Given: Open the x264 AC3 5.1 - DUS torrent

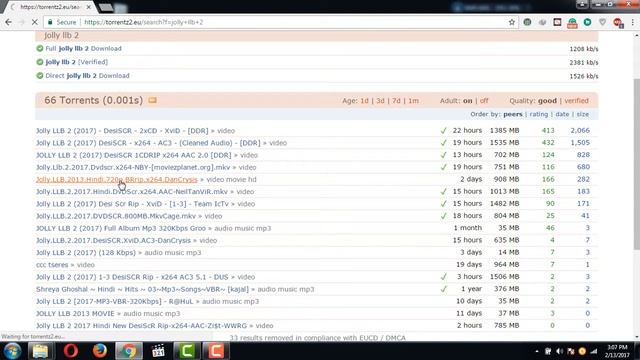Looking at the screenshot, I should [x=132, y=277].
